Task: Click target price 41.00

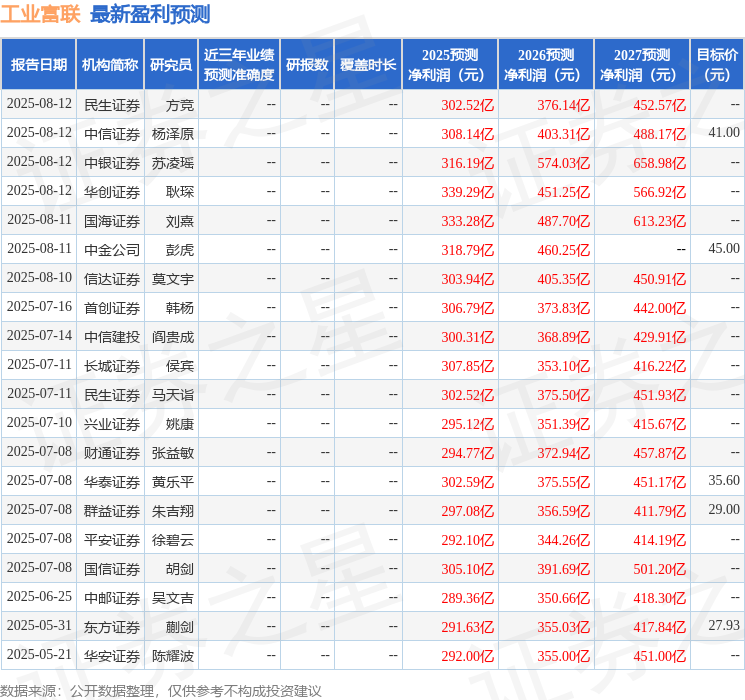Action: pyautogui.click(x=724, y=133)
